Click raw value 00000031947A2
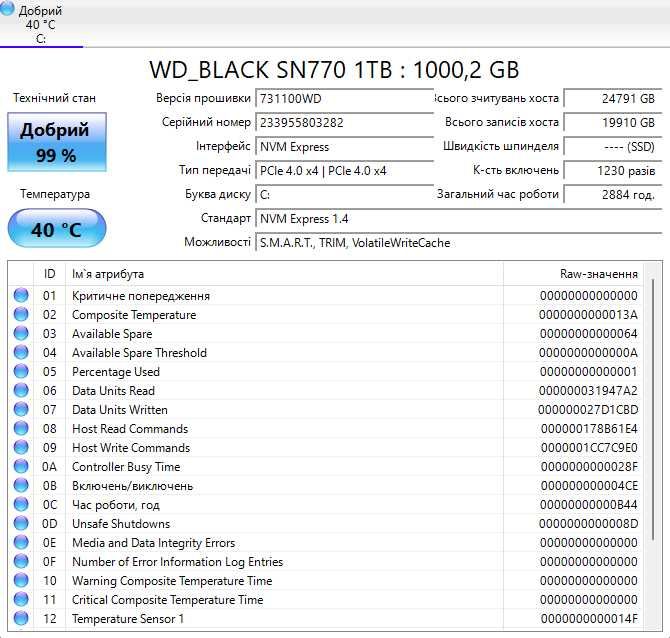This screenshot has height=638, width=670. click(x=588, y=391)
